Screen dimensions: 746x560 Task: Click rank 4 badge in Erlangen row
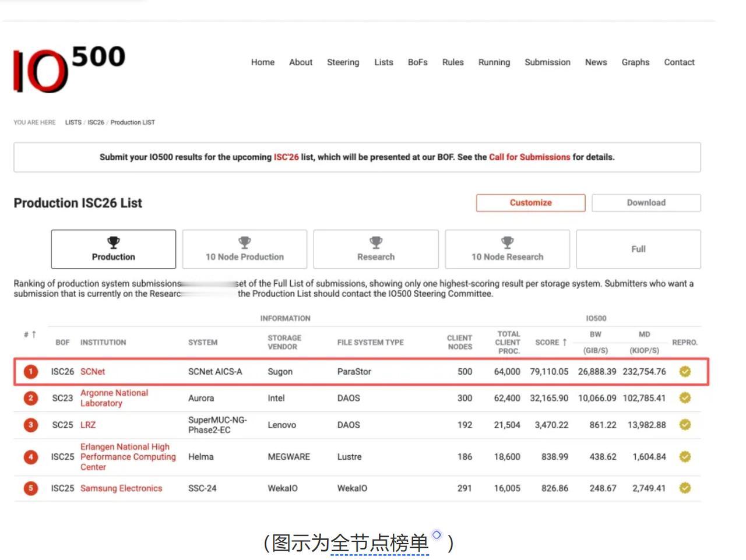[x=31, y=457]
